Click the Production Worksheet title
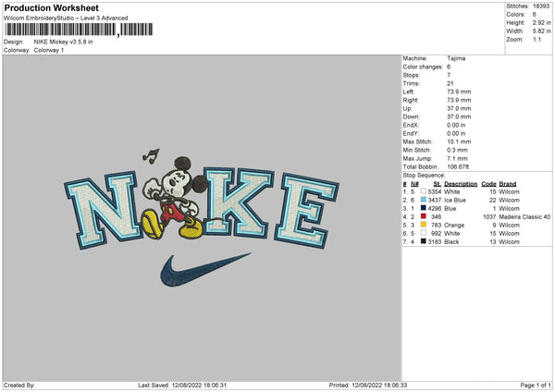 tap(51, 7)
